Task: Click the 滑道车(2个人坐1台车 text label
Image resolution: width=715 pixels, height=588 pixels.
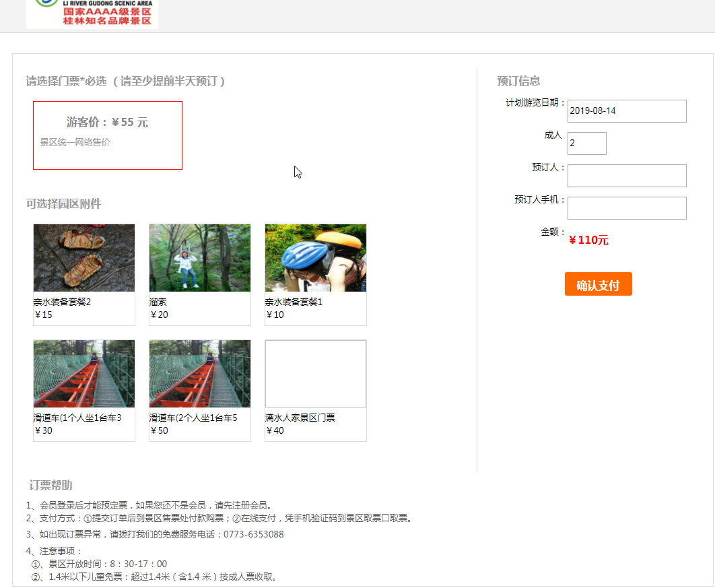Action: tap(193, 418)
